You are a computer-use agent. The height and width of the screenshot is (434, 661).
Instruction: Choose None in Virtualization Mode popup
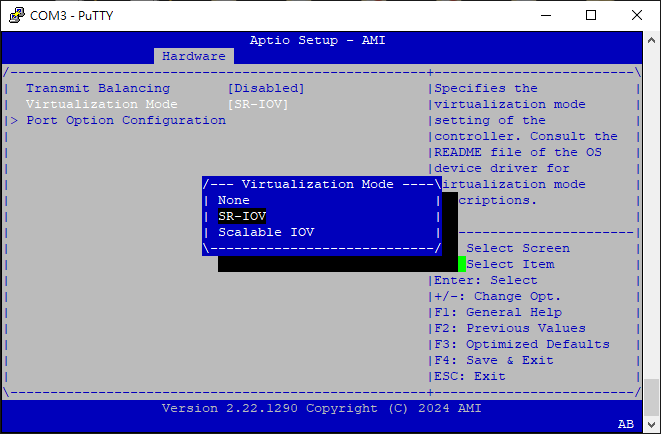point(234,200)
